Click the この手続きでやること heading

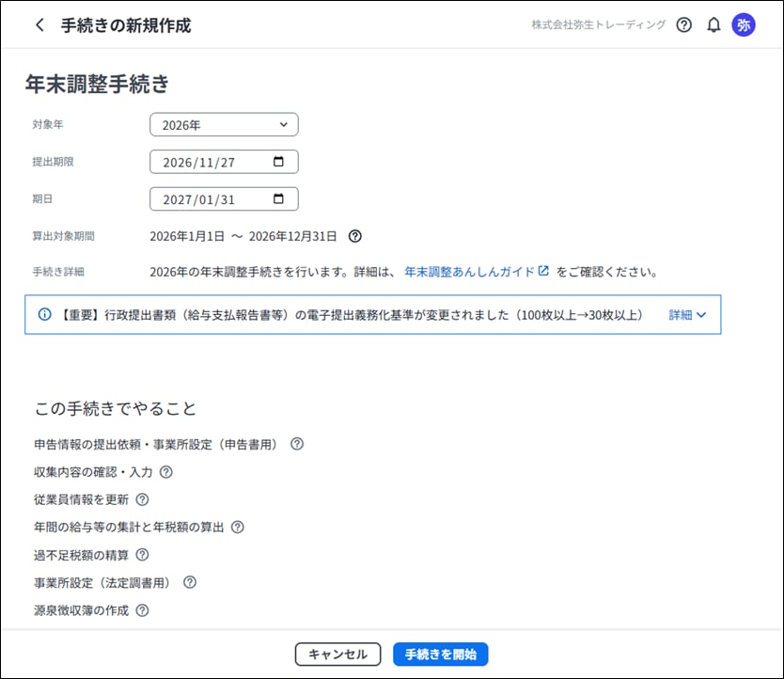[x=116, y=409]
